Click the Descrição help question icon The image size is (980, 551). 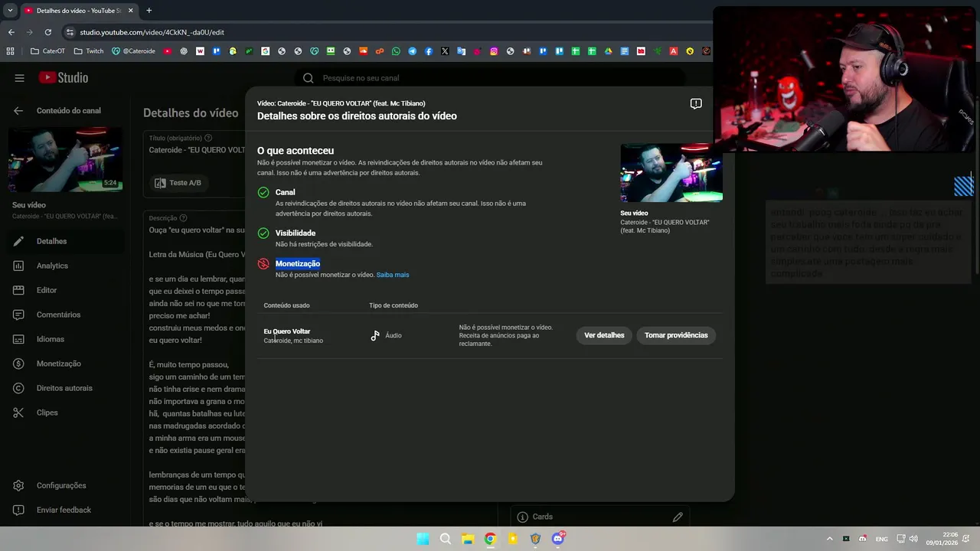(x=183, y=218)
